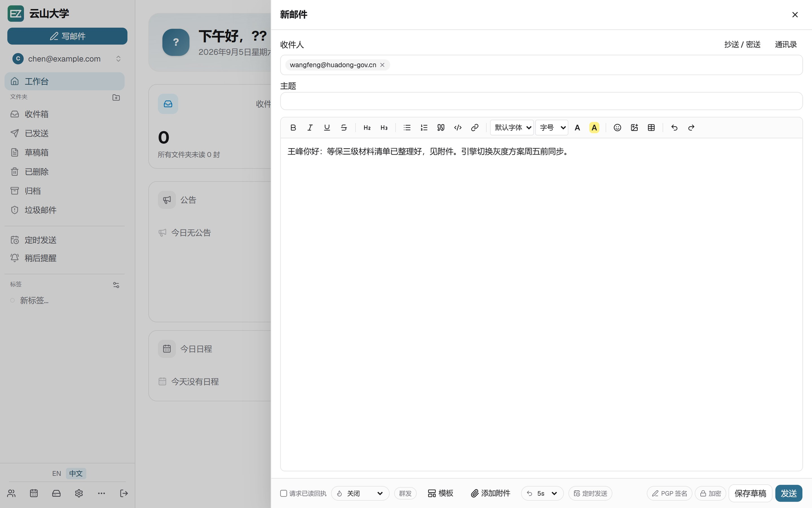
Task: Insert a block quote
Action: (441, 127)
